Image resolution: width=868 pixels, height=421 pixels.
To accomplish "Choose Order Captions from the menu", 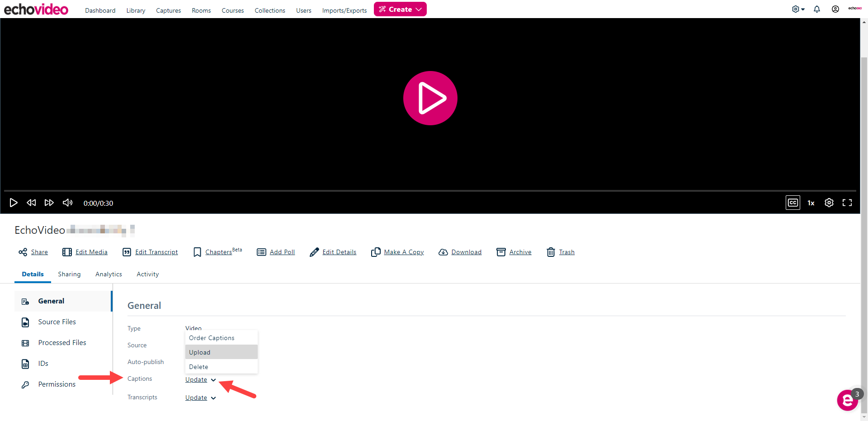I will tap(222, 338).
